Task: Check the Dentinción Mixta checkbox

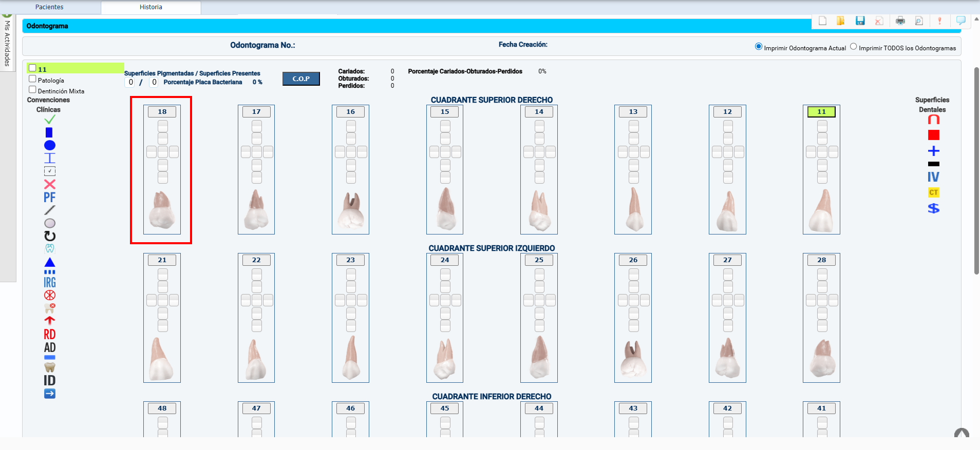Action: click(32, 90)
